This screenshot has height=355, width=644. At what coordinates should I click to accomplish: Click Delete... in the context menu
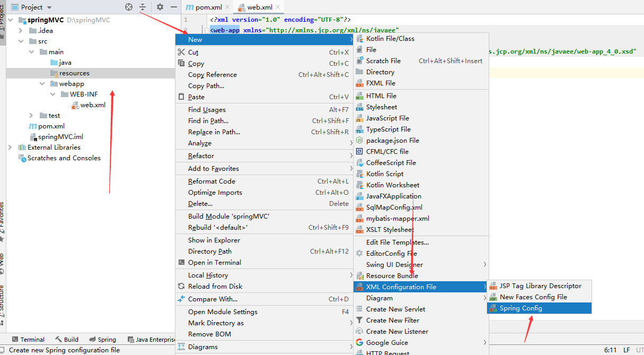pos(264,204)
